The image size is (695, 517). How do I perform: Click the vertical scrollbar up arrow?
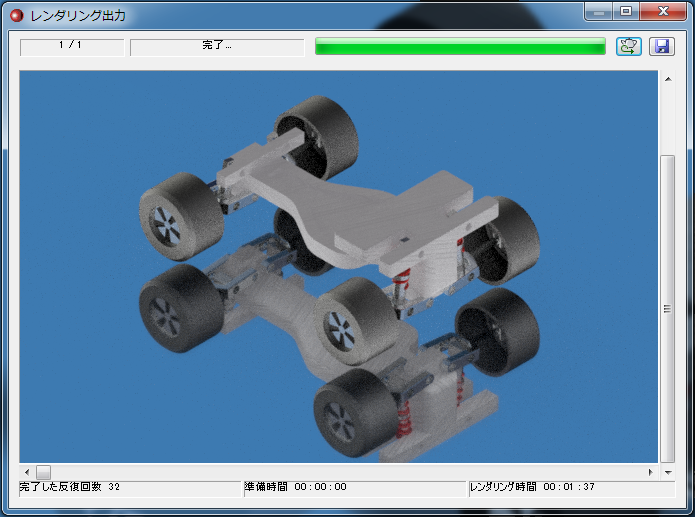click(668, 79)
